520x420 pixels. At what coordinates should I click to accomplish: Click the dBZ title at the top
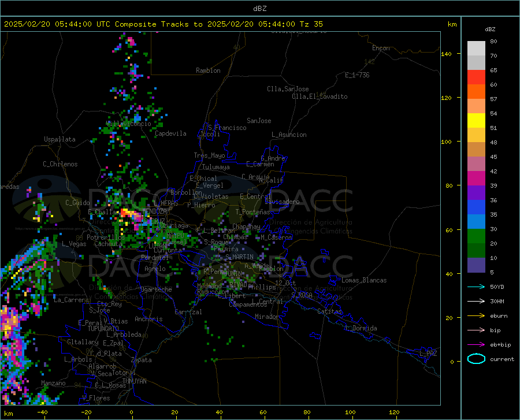point(259,9)
